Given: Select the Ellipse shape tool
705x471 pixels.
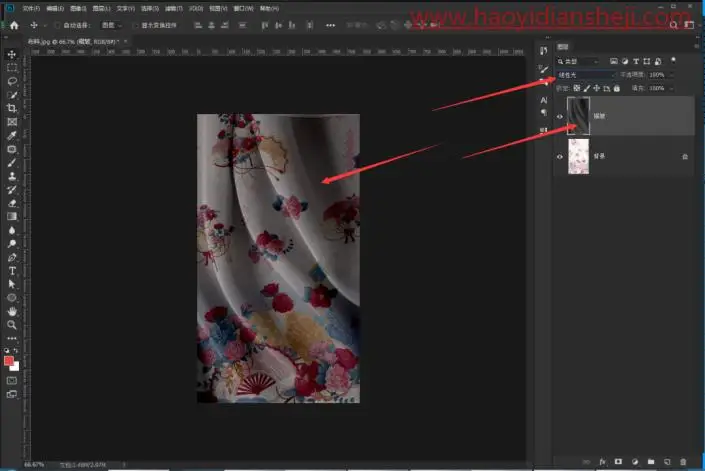Looking at the screenshot, I should (12, 298).
